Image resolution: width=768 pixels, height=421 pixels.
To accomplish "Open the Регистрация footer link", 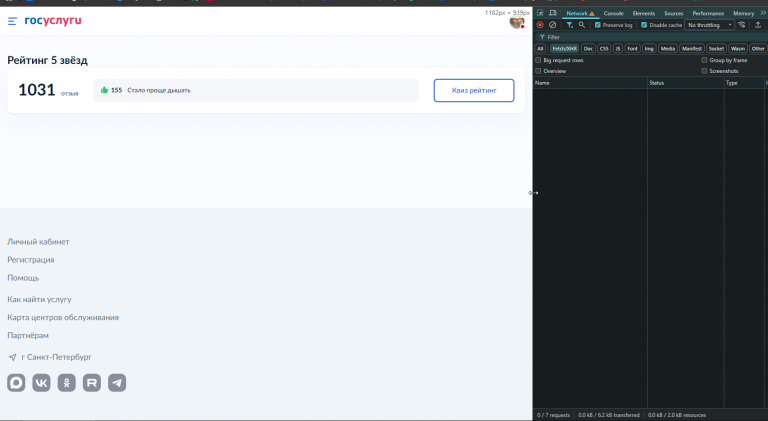I will pos(31,260).
